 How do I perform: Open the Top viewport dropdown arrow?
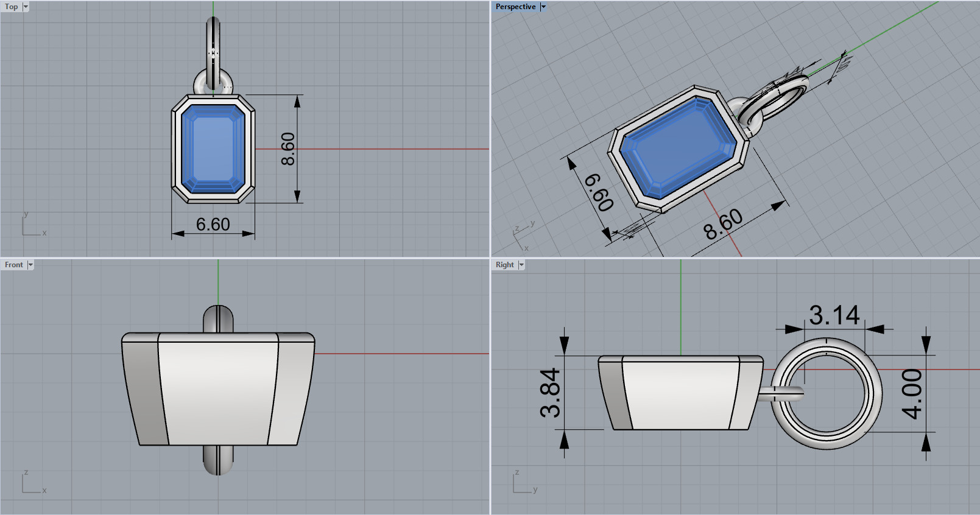point(26,7)
